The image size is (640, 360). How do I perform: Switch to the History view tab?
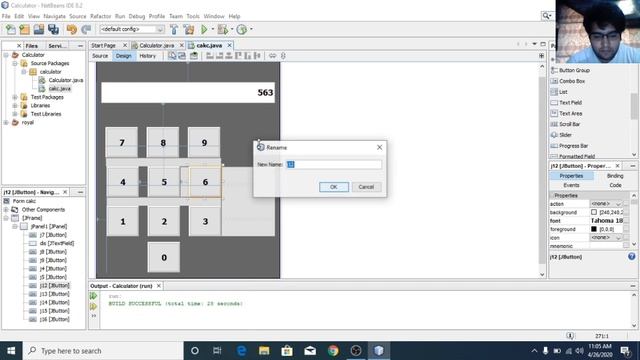(x=147, y=56)
